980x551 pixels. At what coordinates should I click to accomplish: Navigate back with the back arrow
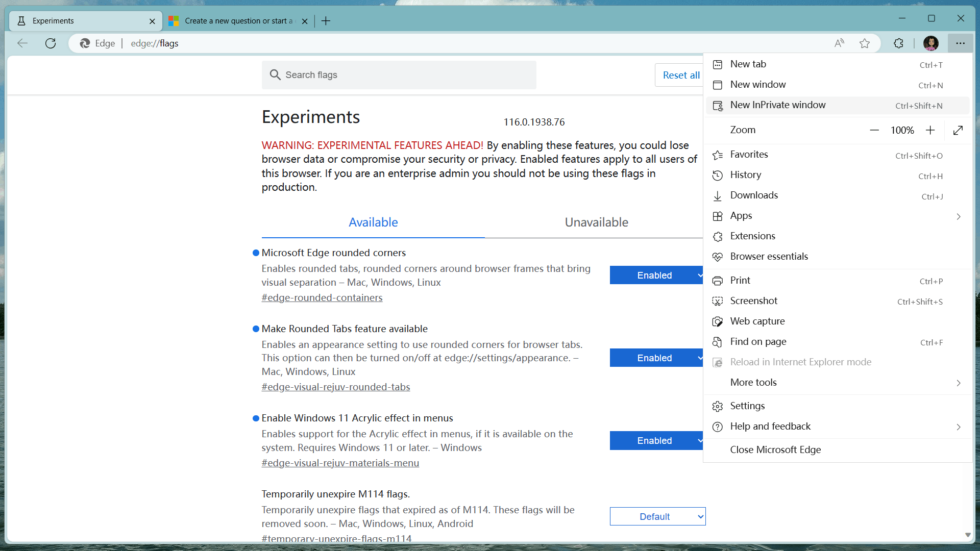[22, 43]
